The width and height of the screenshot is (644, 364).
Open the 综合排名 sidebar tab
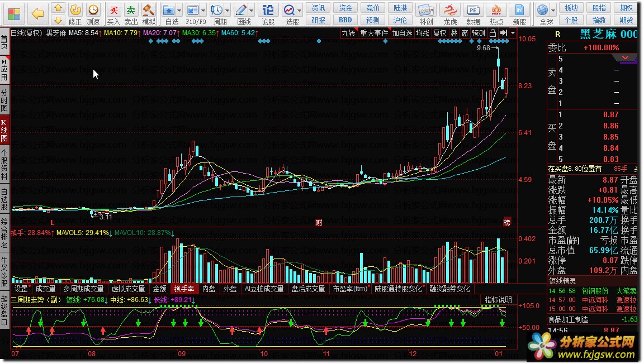coord(4,233)
